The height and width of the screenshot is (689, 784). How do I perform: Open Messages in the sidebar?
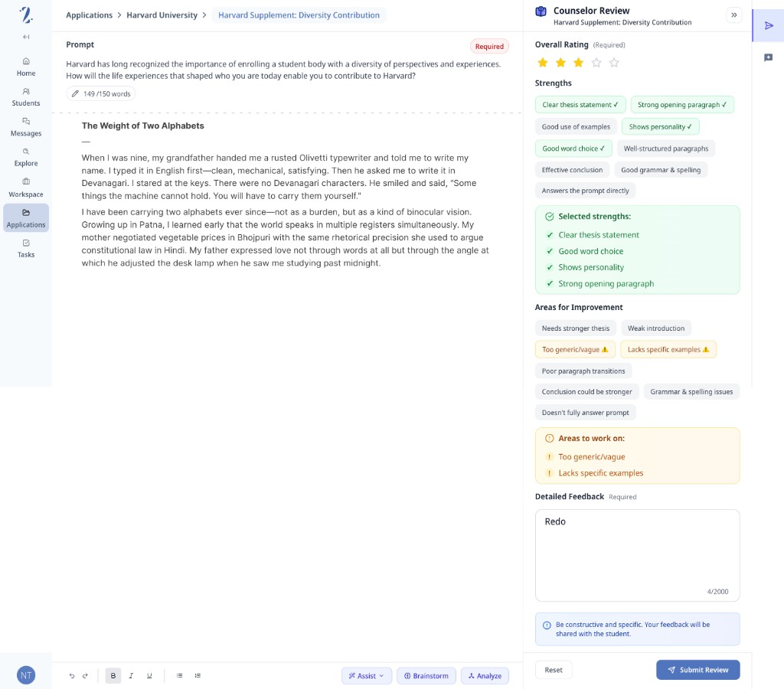(x=26, y=128)
